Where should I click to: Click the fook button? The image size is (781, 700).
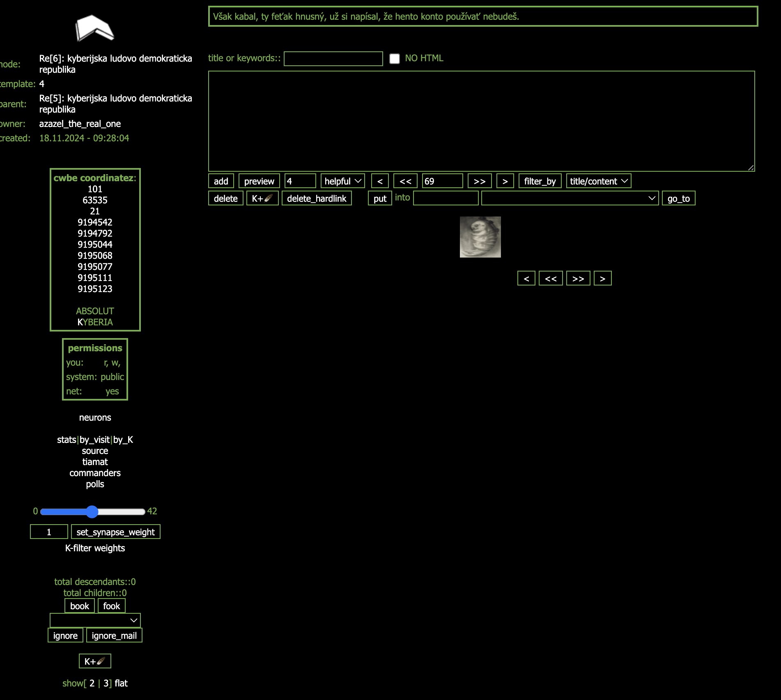click(111, 606)
